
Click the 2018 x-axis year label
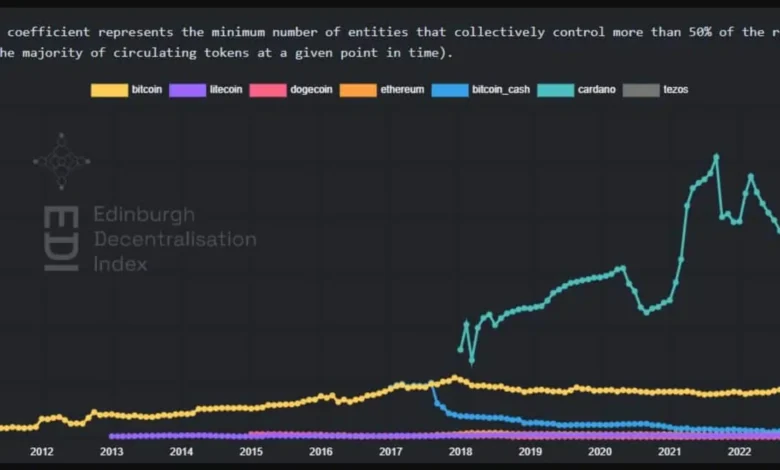pyautogui.click(x=460, y=451)
